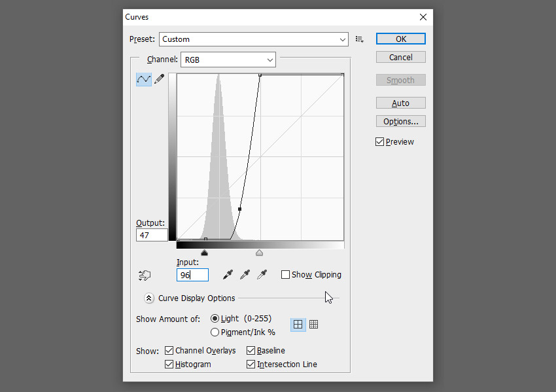The image size is (556, 392).
Task: Pick the gray point eyedropper
Action: pyautogui.click(x=245, y=275)
